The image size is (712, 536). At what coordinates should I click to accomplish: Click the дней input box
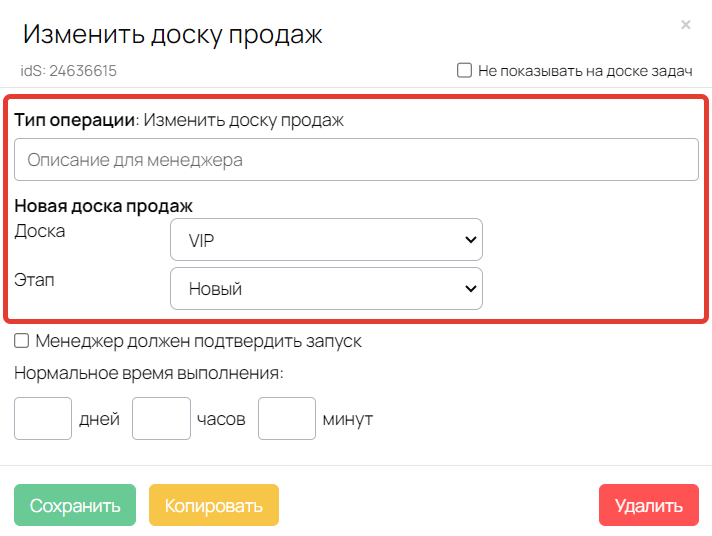43,418
